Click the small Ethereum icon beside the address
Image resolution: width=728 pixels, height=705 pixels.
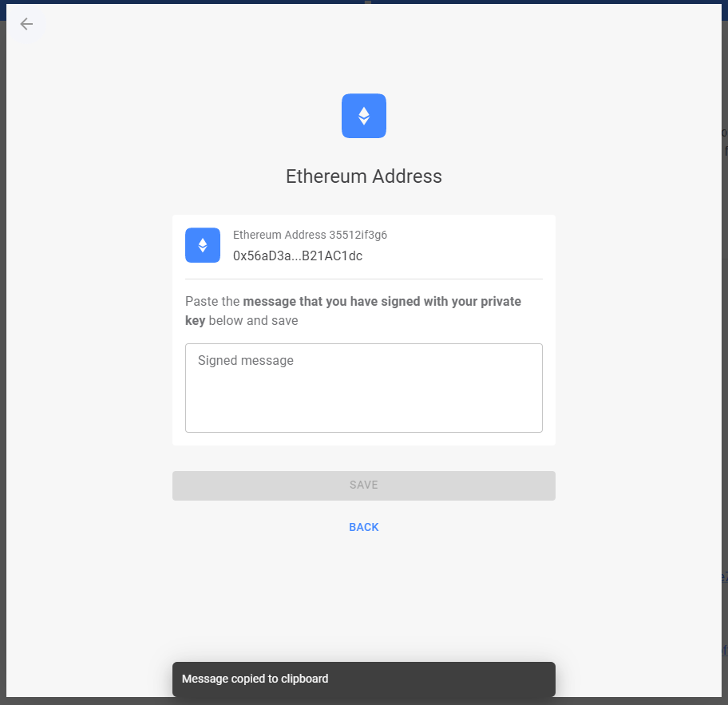click(x=203, y=245)
